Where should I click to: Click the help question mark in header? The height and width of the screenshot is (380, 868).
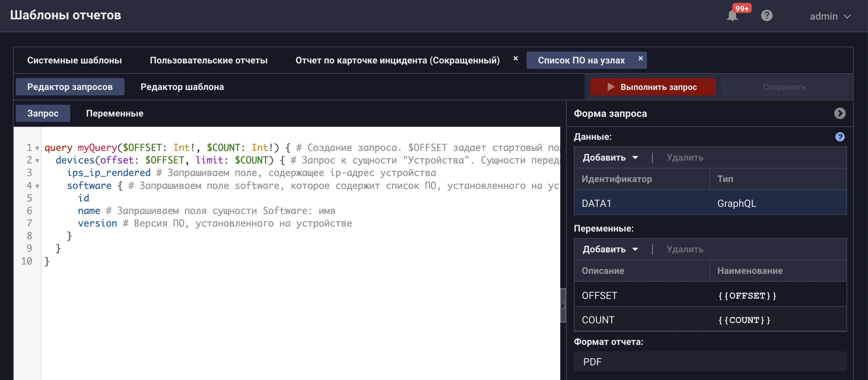766,16
